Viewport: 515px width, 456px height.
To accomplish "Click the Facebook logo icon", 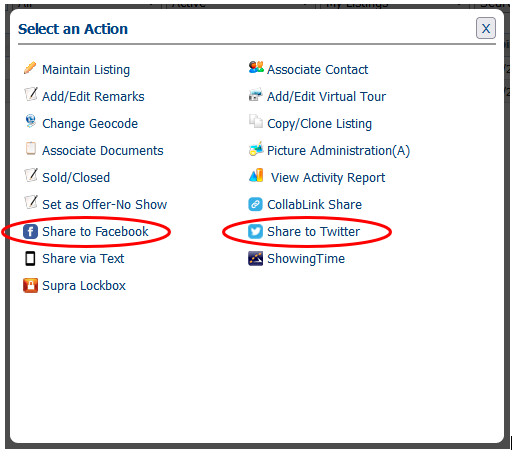I will (x=30, y=231).
